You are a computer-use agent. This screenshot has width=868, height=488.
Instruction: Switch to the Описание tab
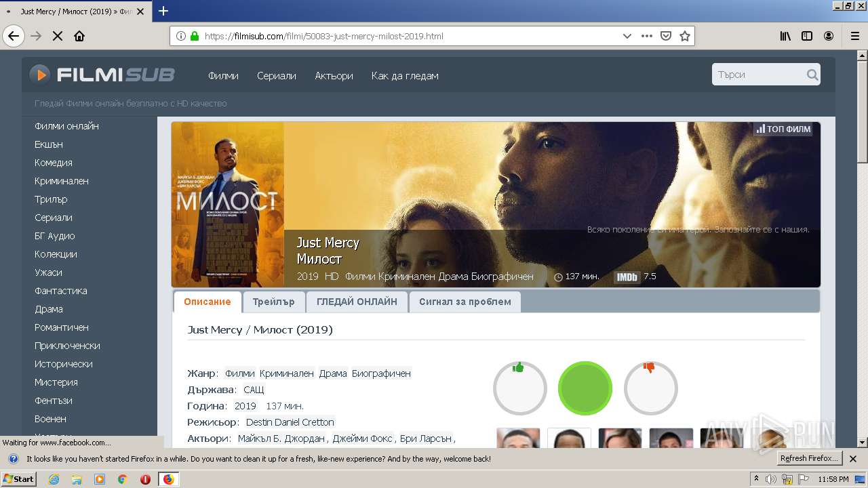tap(208, 302)
